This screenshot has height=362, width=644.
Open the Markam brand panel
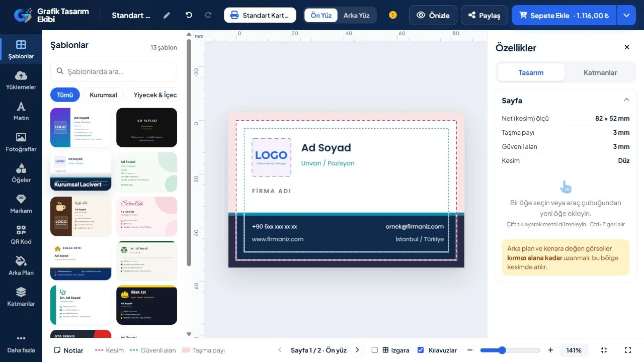21,204
